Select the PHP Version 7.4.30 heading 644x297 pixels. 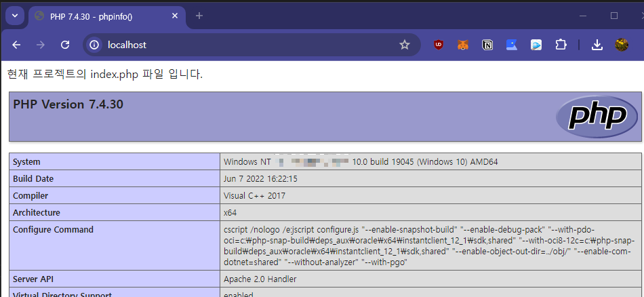[x=68, y=104]
